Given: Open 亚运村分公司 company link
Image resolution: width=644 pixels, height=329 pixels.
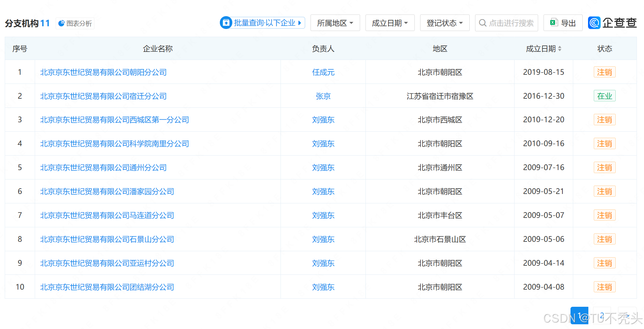Looking at the screenshot, I should (107, 263).
